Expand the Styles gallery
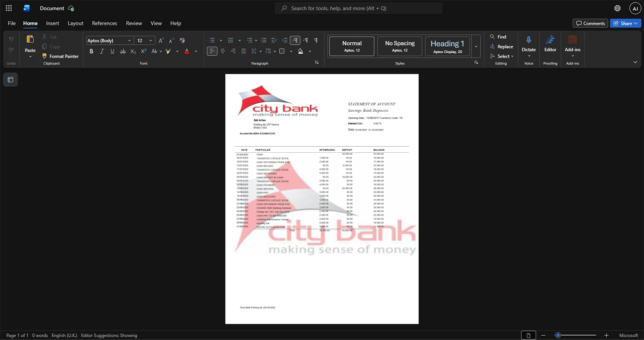 point(476,46)
